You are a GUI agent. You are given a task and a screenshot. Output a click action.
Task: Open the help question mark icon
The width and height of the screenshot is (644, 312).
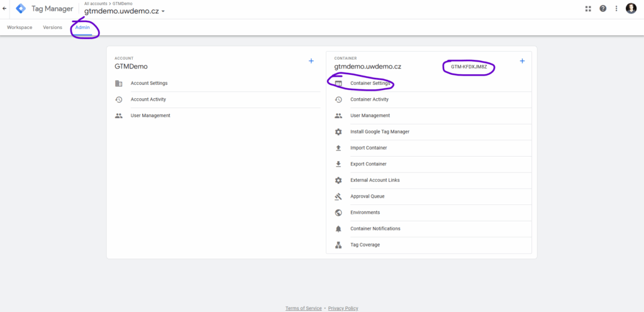click(602, 9)
